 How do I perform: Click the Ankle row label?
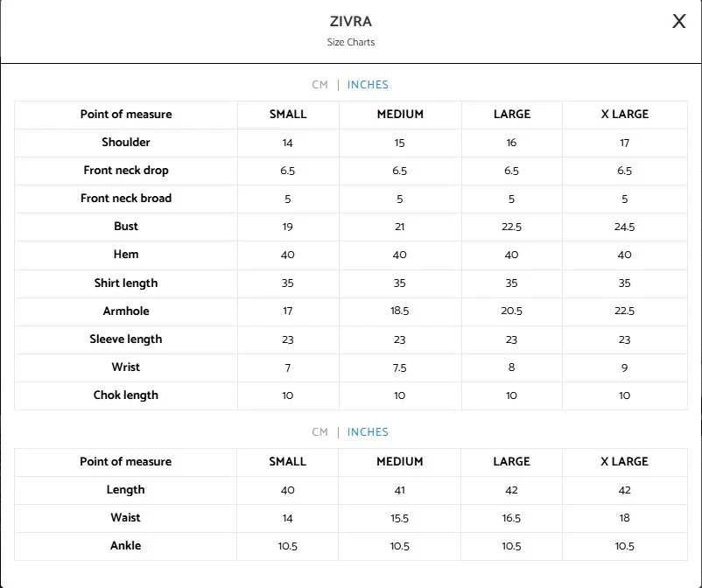coord(126,546)
